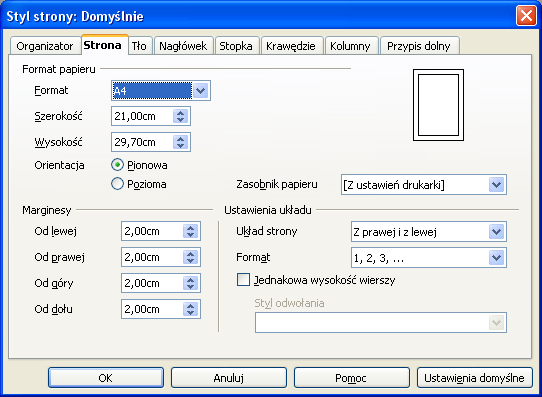Close the Styl strony dialog
Image resolution: width=542 pixels, height=397 pixels.
(x=526, y=16)
